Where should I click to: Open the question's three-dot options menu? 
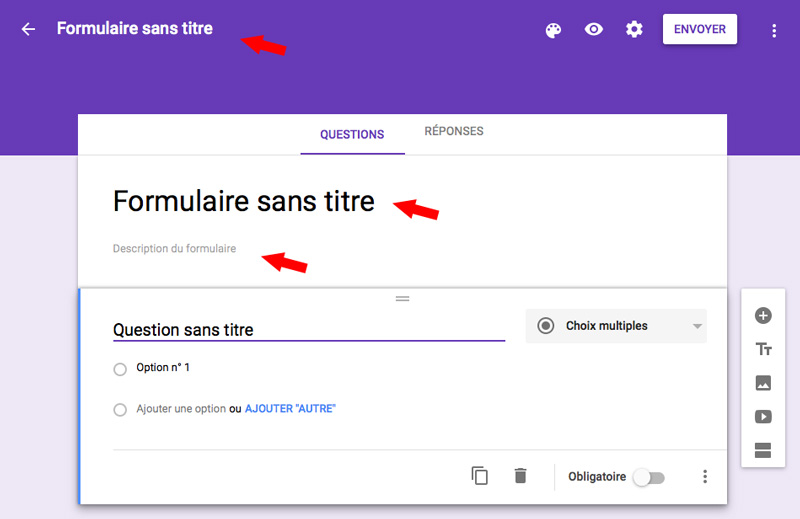click(705, 477)
